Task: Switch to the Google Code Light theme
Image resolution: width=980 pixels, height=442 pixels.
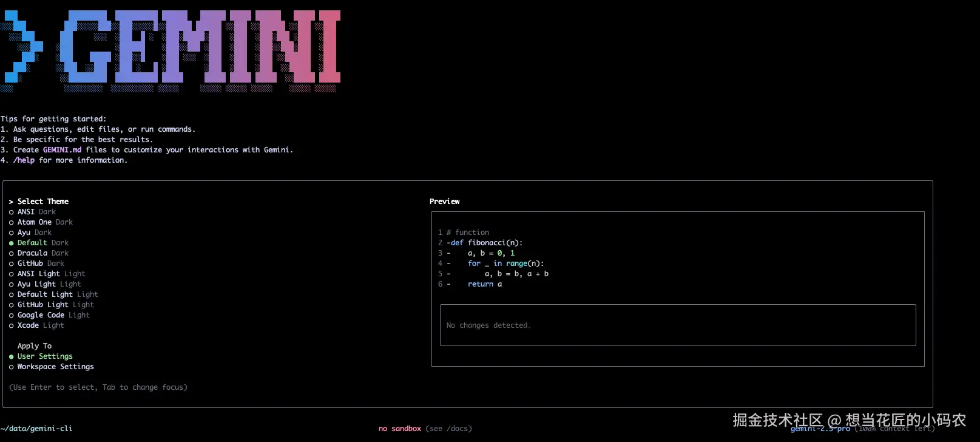Action: coord(53,315)
